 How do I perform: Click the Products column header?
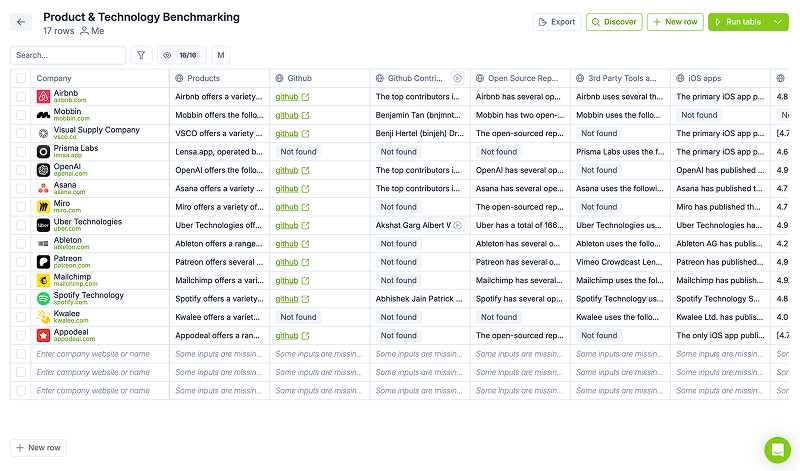[x=219, y=78]
